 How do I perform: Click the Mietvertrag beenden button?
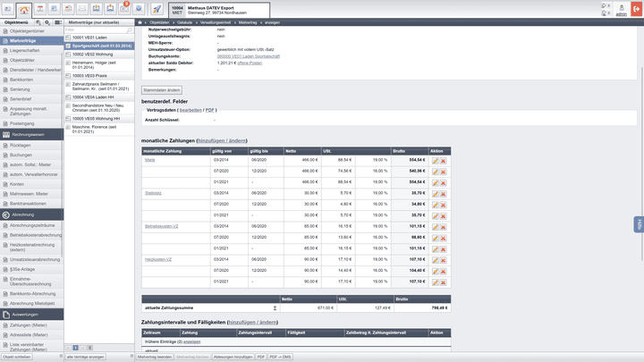pos(155,357)
